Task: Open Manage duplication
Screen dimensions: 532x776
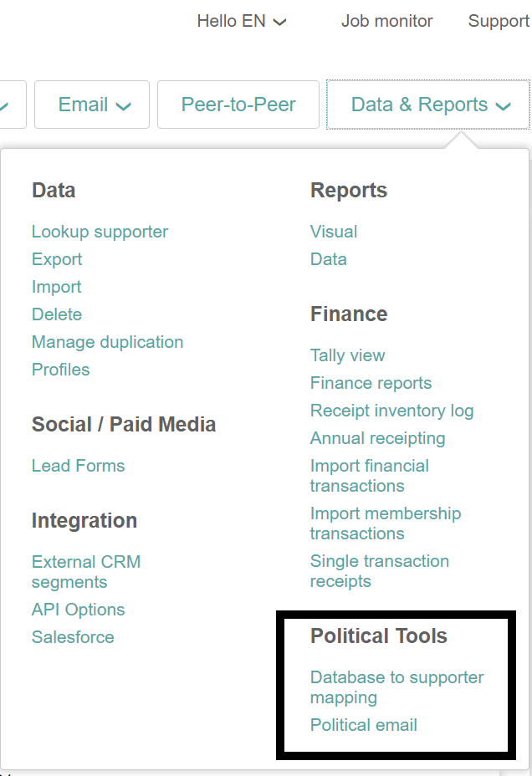Action: point(107,342)
